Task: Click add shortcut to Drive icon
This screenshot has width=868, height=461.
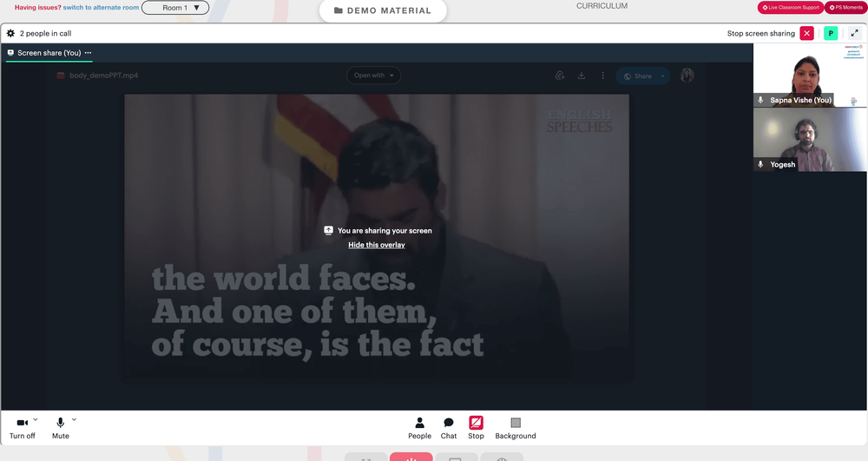Action: click(x=560, y=76)
